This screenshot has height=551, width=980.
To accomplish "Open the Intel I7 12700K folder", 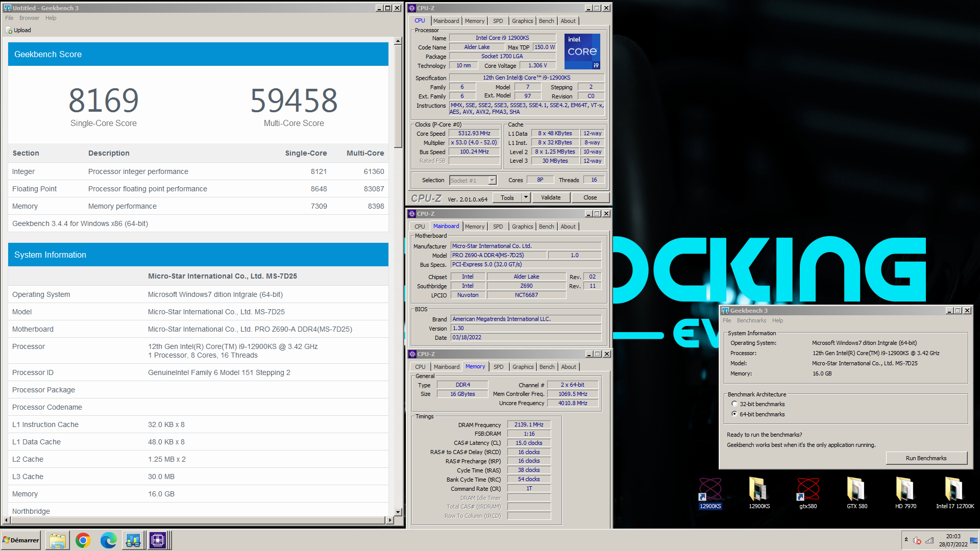I will pos(954,493).
